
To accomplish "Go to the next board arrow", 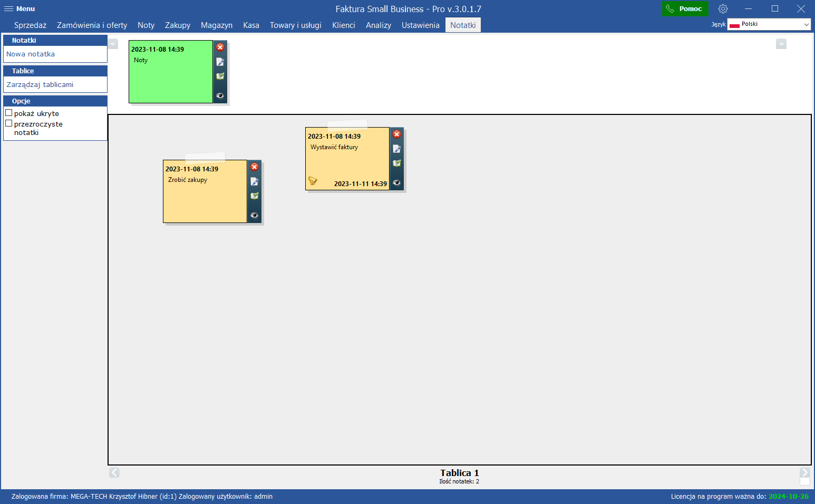I will click(804, 472).
